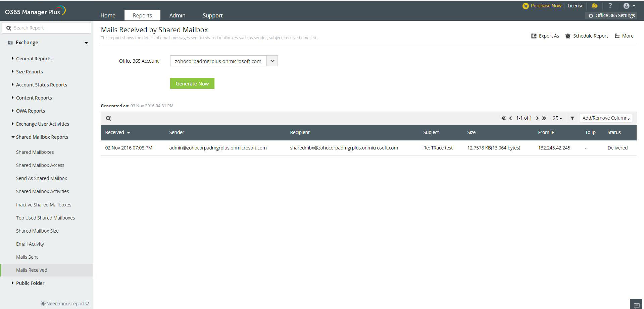Click the Need more reports link
This screenshot has width=644, height=309.
coord(67,304)
